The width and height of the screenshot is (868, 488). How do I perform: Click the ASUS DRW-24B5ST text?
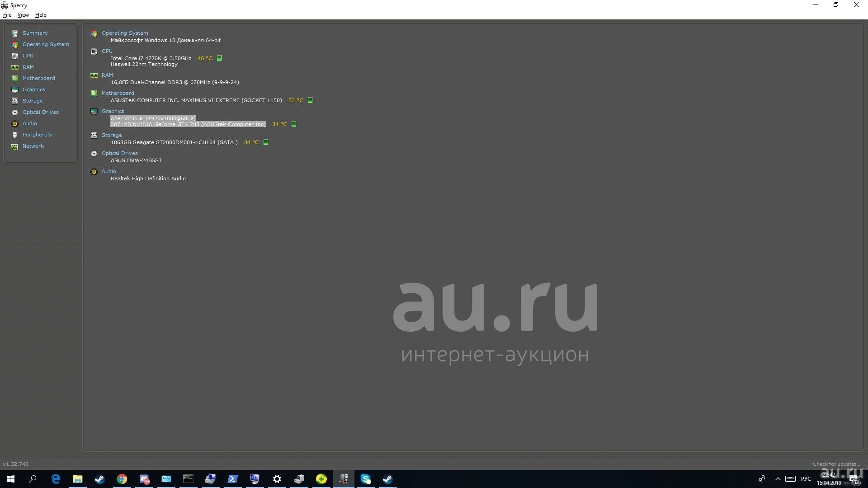(x=136, y=160)
